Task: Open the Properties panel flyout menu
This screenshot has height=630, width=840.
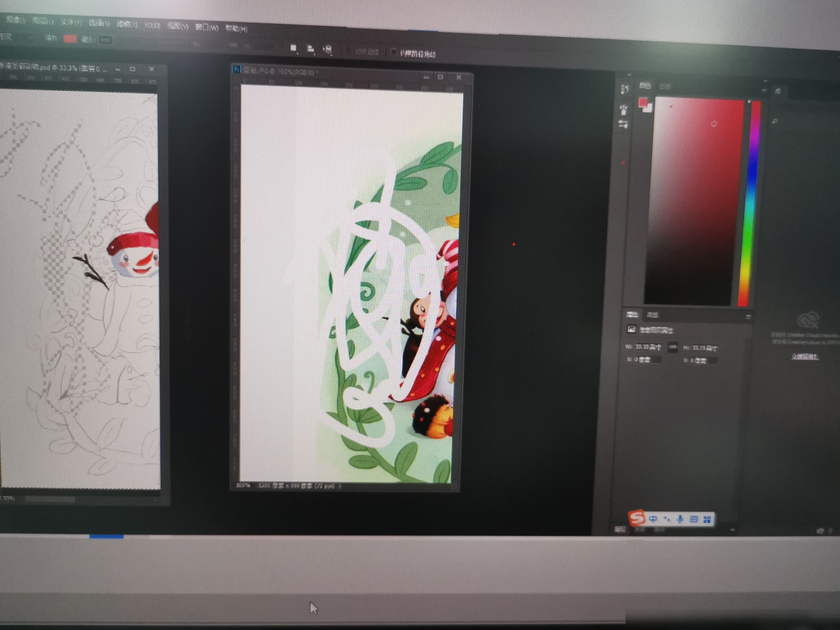Action: tap(748, 316)
